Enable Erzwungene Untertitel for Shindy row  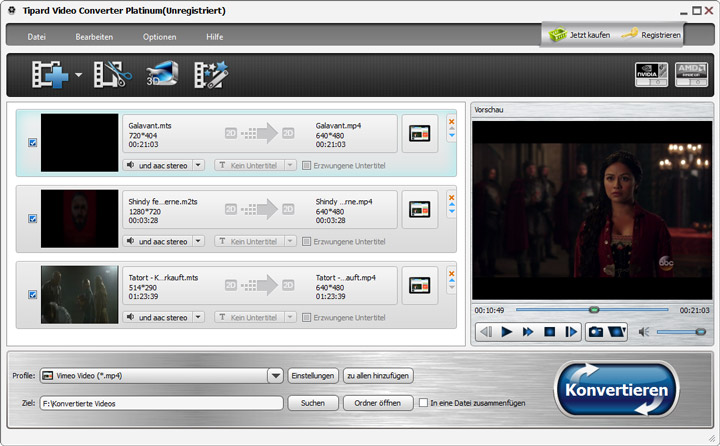click(x=306, y=242)
